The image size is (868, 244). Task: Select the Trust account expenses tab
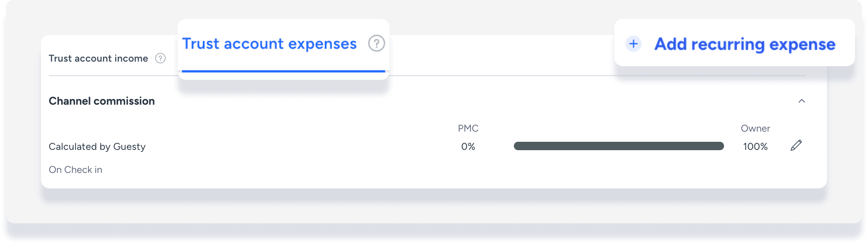pos(269,44)
